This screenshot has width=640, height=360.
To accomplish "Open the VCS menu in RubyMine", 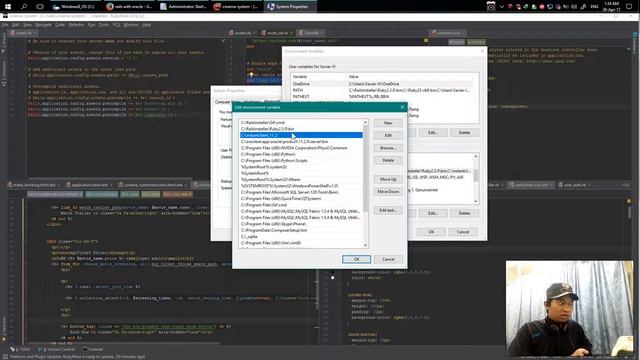I will (x=116, y=25).
